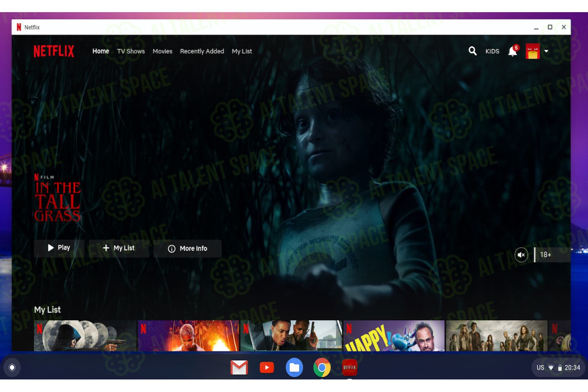Click the Wi-Fi icon in system tray
Screen dimensions: 588x392
click(551, 368)
